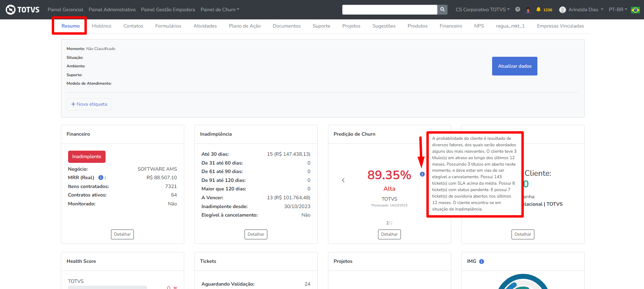Click the 'Health Score' card title
This screenshot has height=289, width=644.
pyautogui.click(x=81, y=261)
